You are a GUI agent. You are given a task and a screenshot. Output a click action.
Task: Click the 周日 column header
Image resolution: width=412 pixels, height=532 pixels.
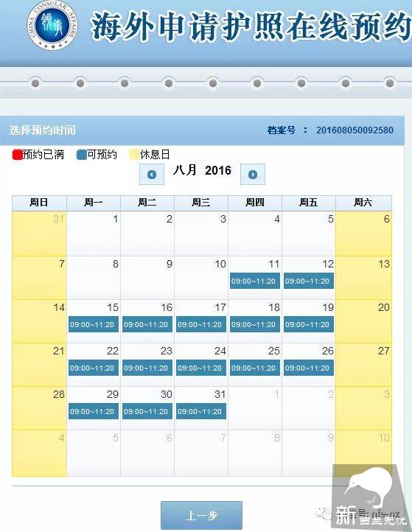click(x=39, y=203)
